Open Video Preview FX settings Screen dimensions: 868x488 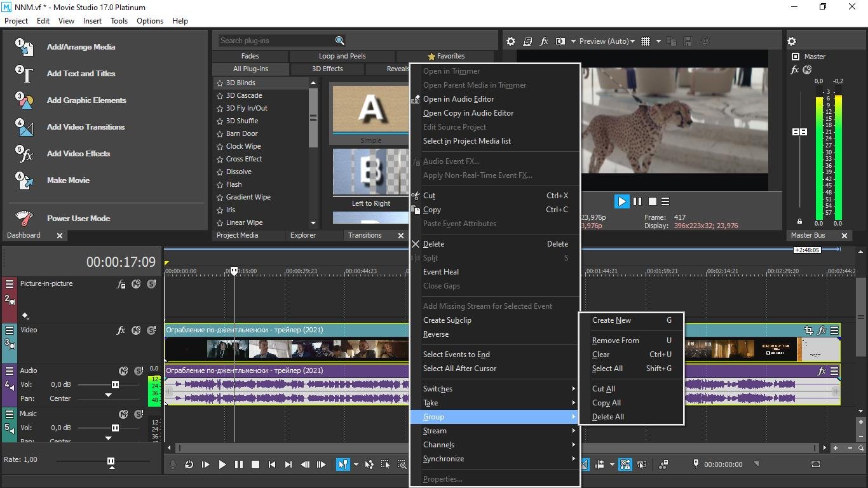(544, 41)
